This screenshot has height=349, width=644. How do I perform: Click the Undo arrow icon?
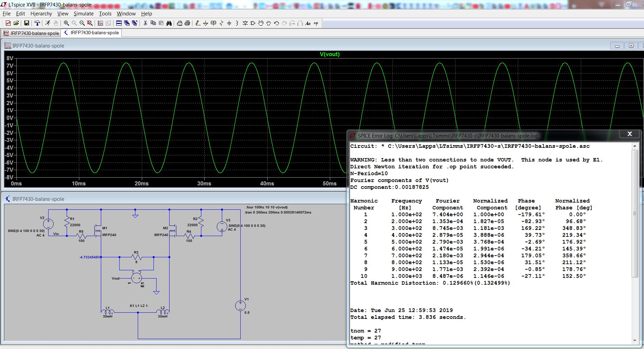tap(277, 23)
